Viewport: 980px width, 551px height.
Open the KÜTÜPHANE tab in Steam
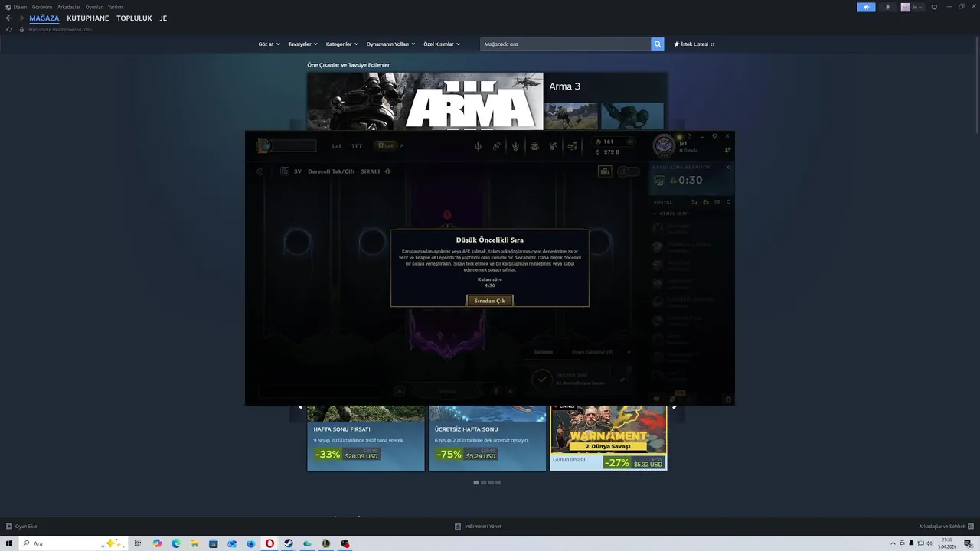[x=88, y=18]
